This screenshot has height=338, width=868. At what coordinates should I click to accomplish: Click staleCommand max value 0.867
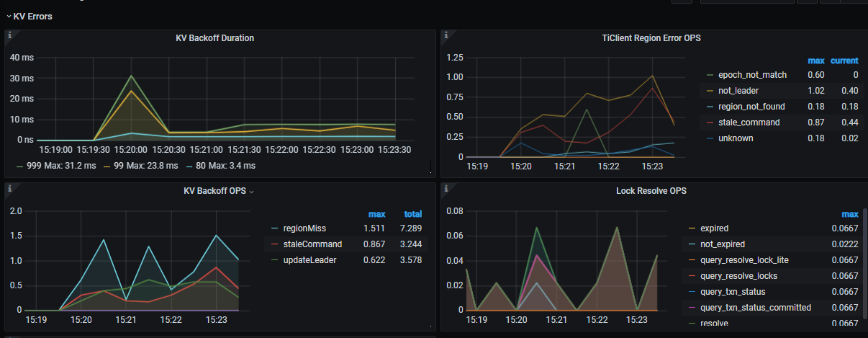(373, 244)
